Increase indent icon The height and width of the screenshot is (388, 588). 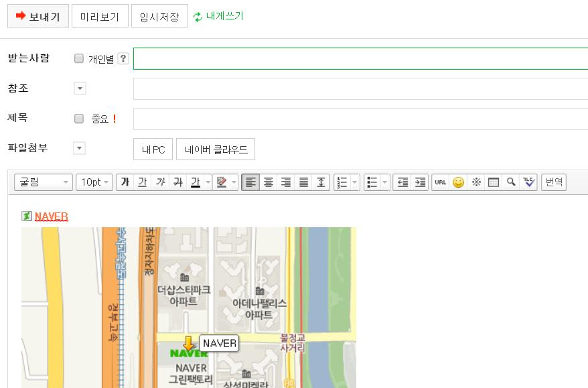tap(420, 182)
